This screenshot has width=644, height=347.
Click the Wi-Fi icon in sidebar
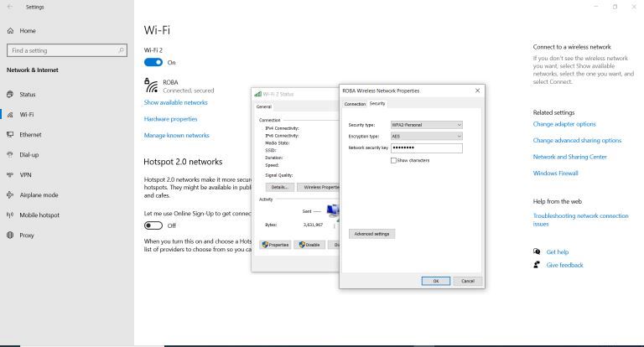10,115
